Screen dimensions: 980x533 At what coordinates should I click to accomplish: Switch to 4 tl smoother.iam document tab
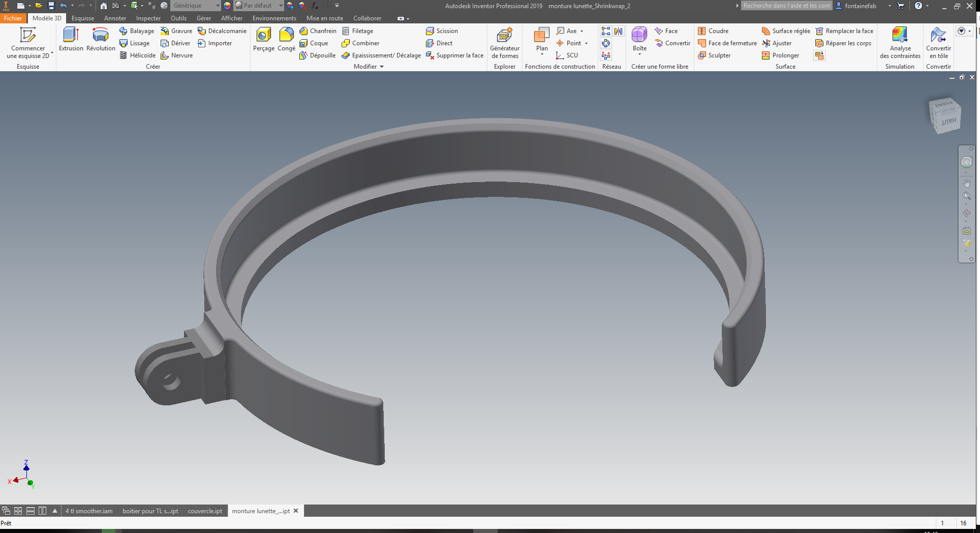[x=89, y=511]
